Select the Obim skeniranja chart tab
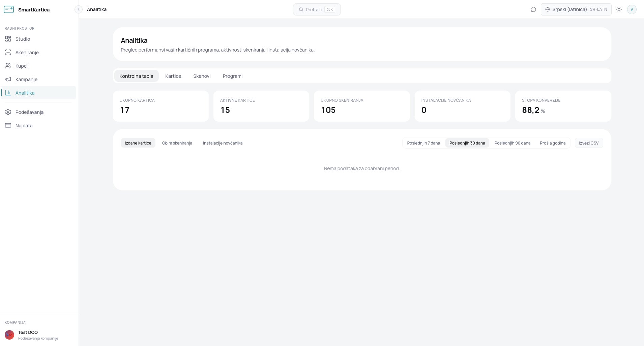This screenshot has height=346, width=644. [177, 143]
